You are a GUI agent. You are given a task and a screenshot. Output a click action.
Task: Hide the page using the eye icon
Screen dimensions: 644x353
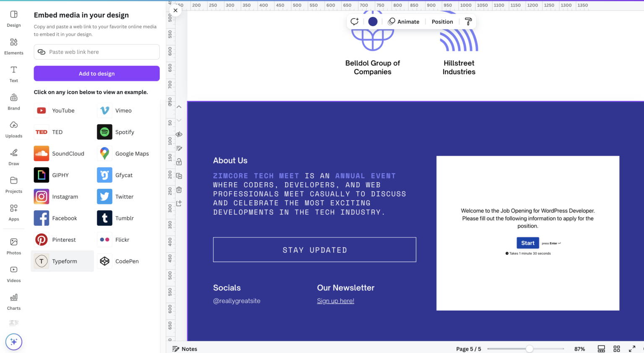[179, 134]
